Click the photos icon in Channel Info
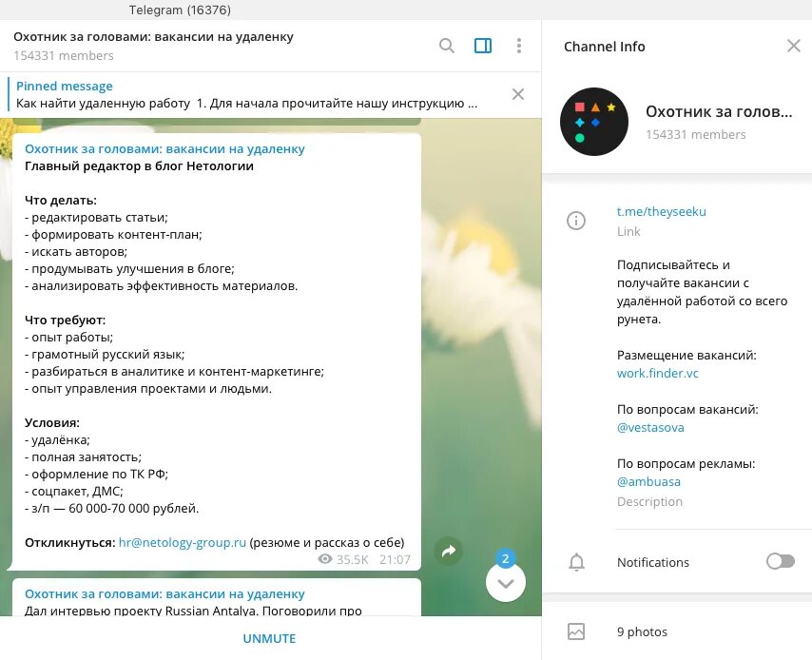The image size is (812, 660). click(576, 631)
